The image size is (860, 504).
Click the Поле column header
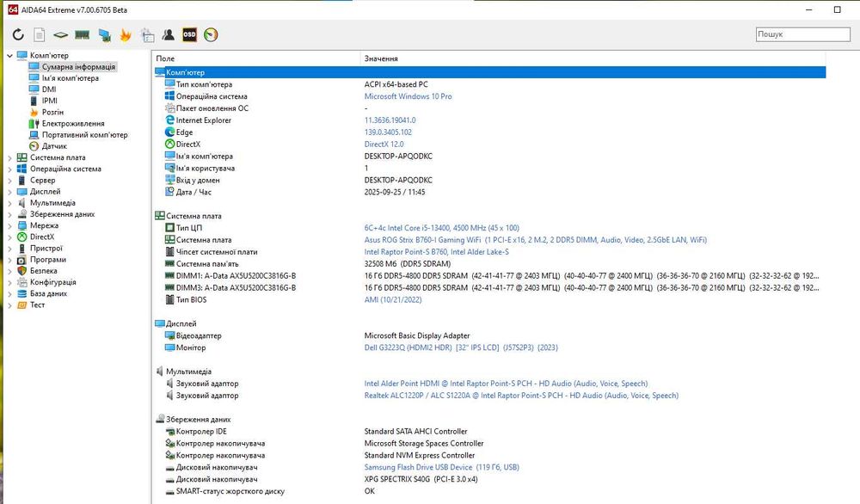click(255, 58)
